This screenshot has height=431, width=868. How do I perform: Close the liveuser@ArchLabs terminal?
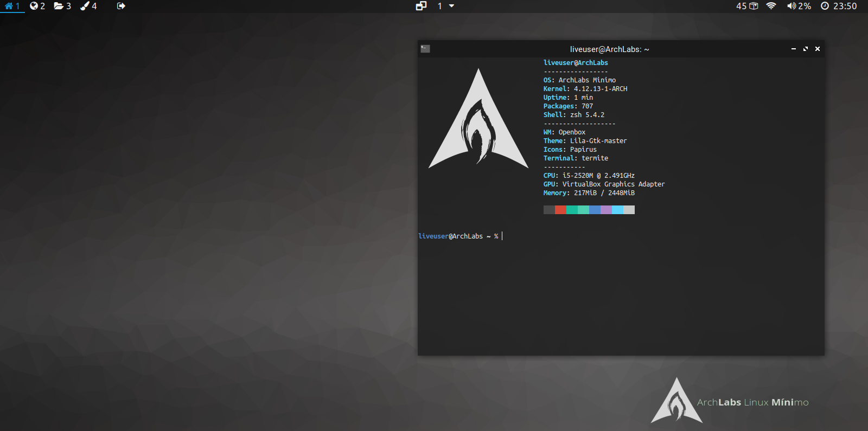(x=818, y=49)
